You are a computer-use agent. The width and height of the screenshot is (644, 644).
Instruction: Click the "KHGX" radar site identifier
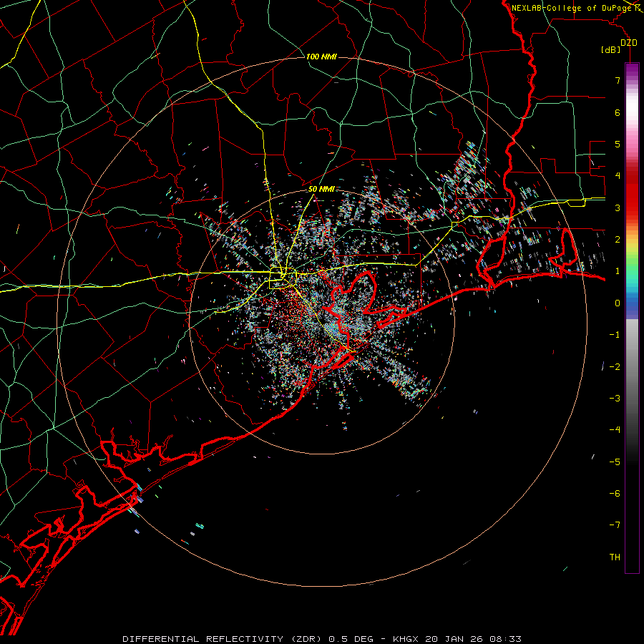406,639
